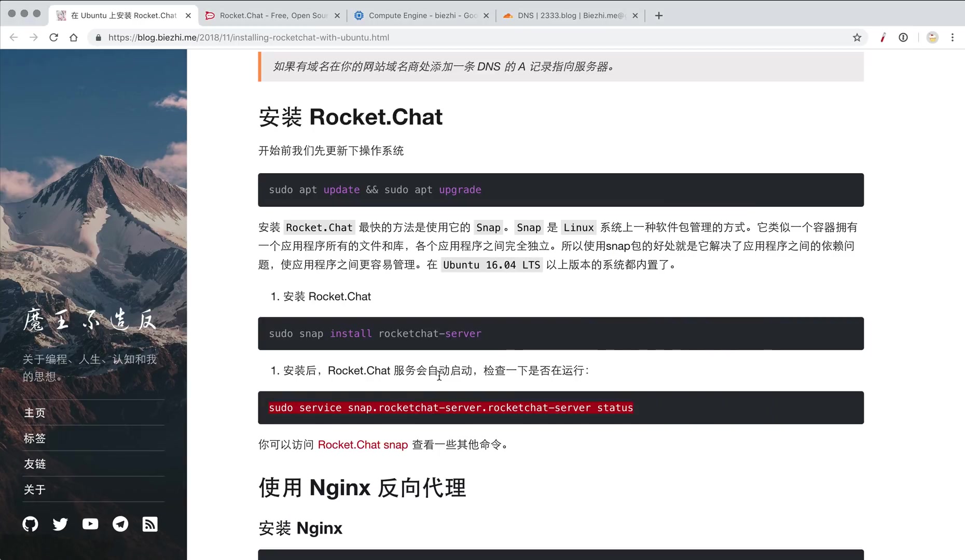965x560 pixels.
Task: Open the browser home page
Action: click(74, 37)
